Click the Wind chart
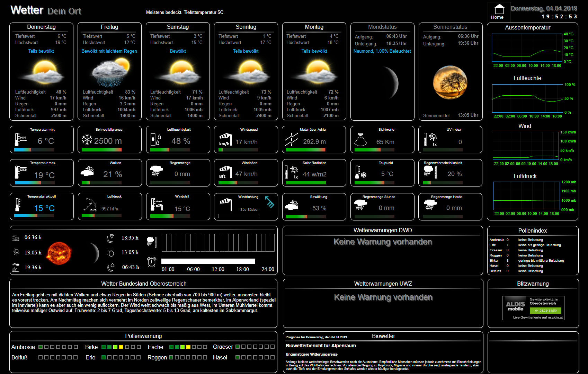Viewport: 588px width, 374px height. (526, 146)
